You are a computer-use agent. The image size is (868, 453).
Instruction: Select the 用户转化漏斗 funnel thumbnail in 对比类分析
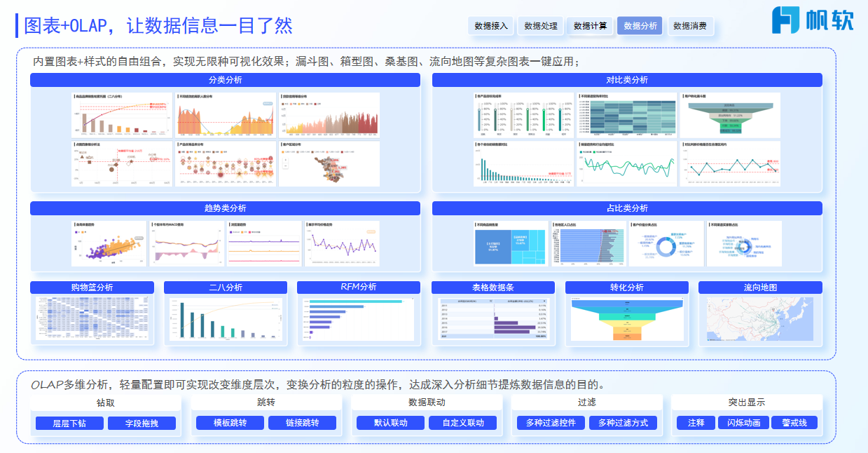tap(730, 115)
